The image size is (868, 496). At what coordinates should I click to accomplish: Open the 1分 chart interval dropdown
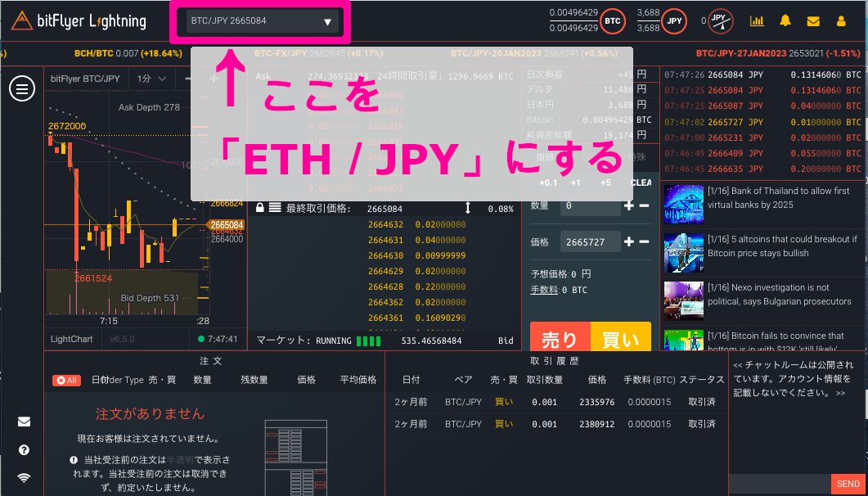click(152, 79)
